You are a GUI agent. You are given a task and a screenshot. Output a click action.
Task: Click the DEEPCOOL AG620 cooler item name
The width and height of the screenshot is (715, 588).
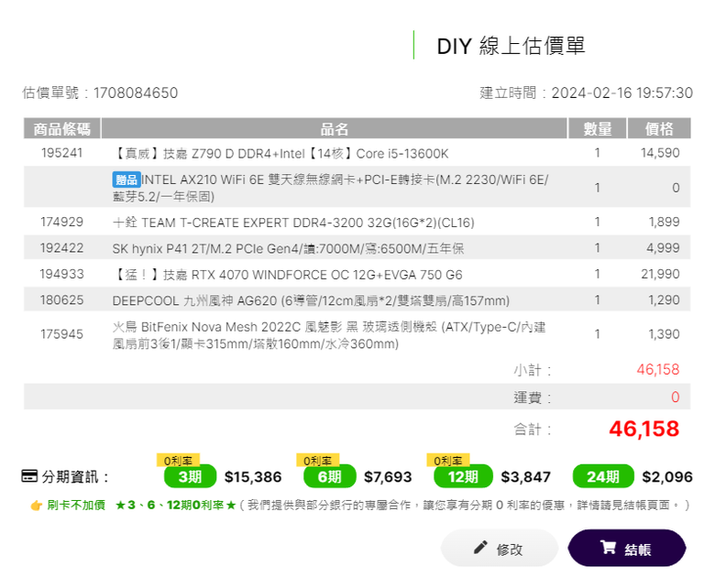311,300
